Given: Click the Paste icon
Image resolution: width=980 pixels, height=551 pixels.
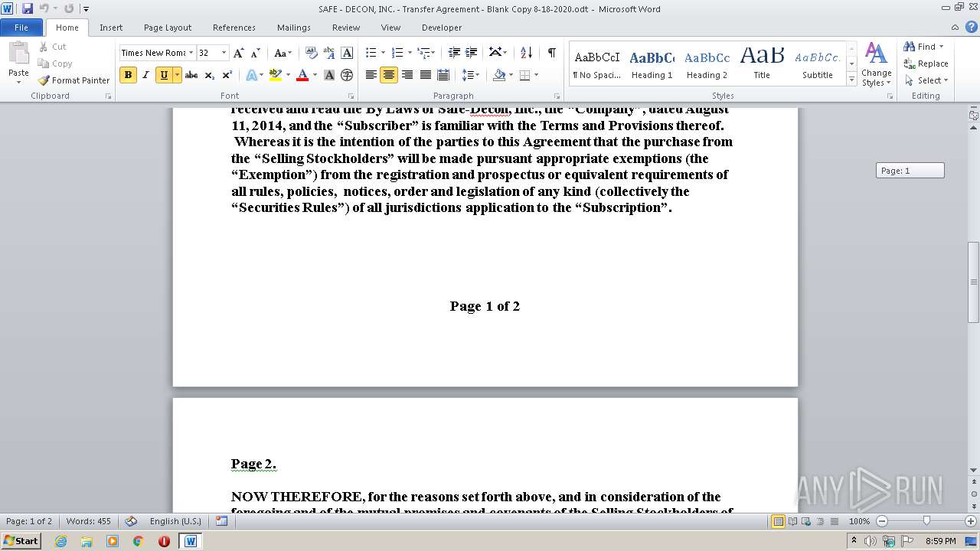Looking at the screenshot, I should (18, 55).
